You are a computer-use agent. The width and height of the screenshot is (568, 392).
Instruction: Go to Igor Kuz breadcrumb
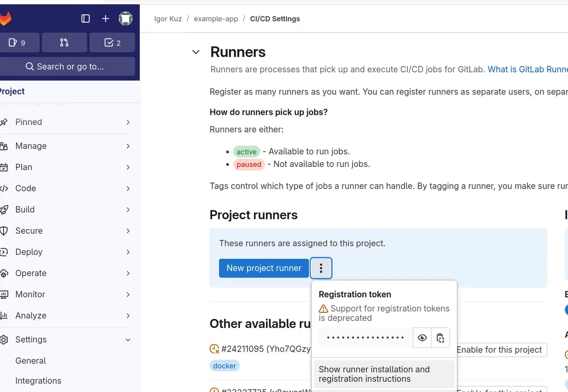pyautogui.click(x=168, y=19)
